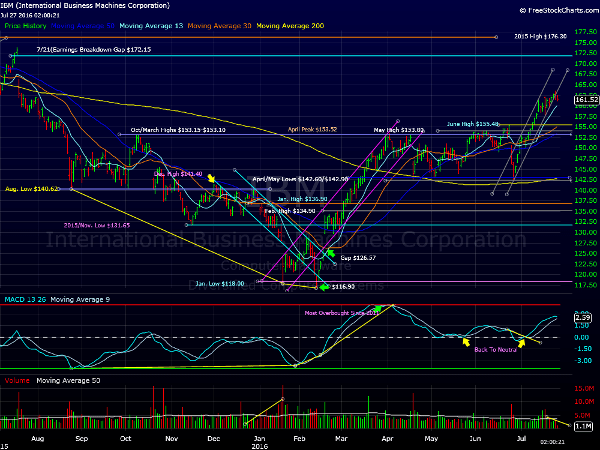Click the 'May' date axis label

pyautogui.click(x=431, y=439)
